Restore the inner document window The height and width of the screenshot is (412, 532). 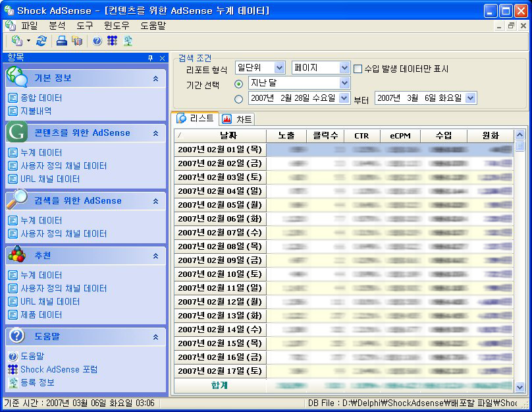tap(511, 26)
